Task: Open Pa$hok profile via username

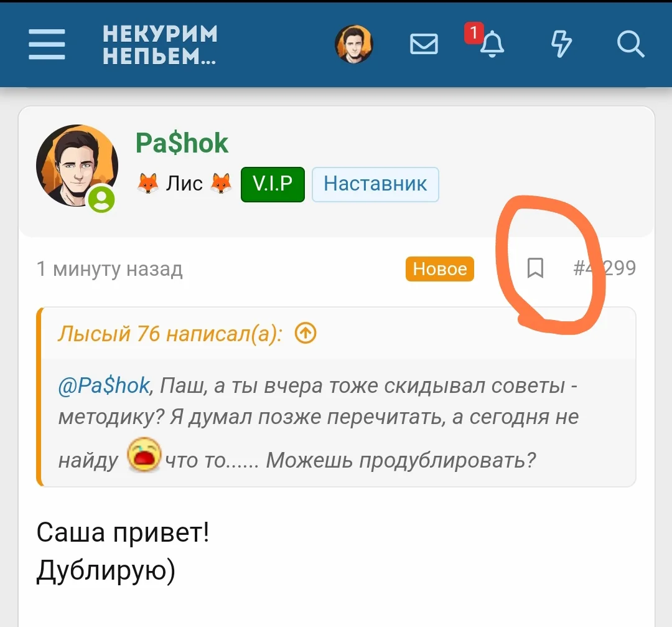Action: coord(182,143)
